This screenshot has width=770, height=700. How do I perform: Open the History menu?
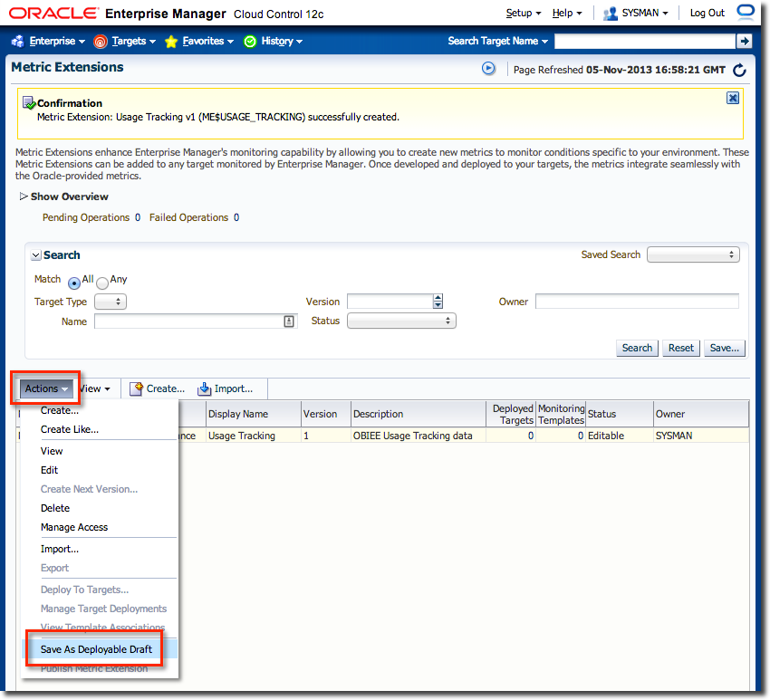click(x=273, y=42)
